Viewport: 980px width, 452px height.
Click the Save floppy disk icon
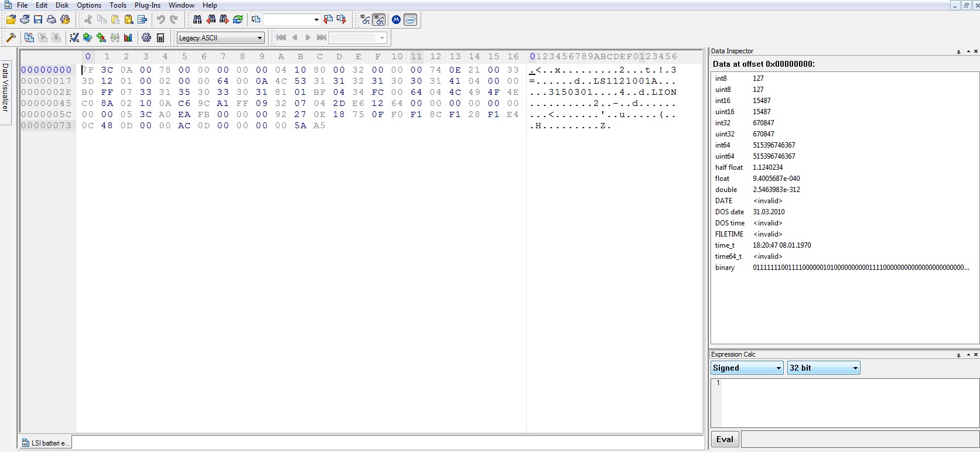click(38, 20)
